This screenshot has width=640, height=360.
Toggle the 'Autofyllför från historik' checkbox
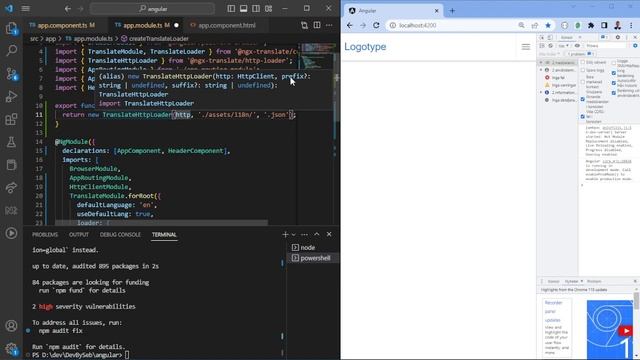[x=614, y=83]
